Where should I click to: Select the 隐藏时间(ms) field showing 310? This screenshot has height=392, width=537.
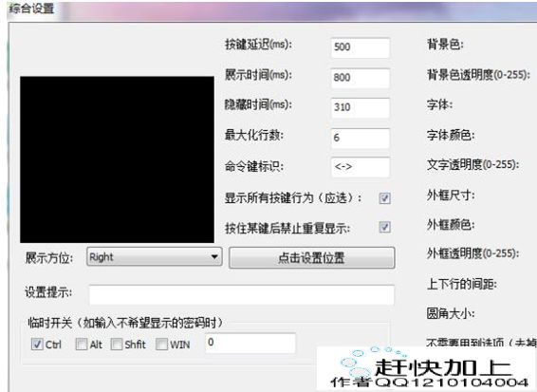tap(361, 107)
